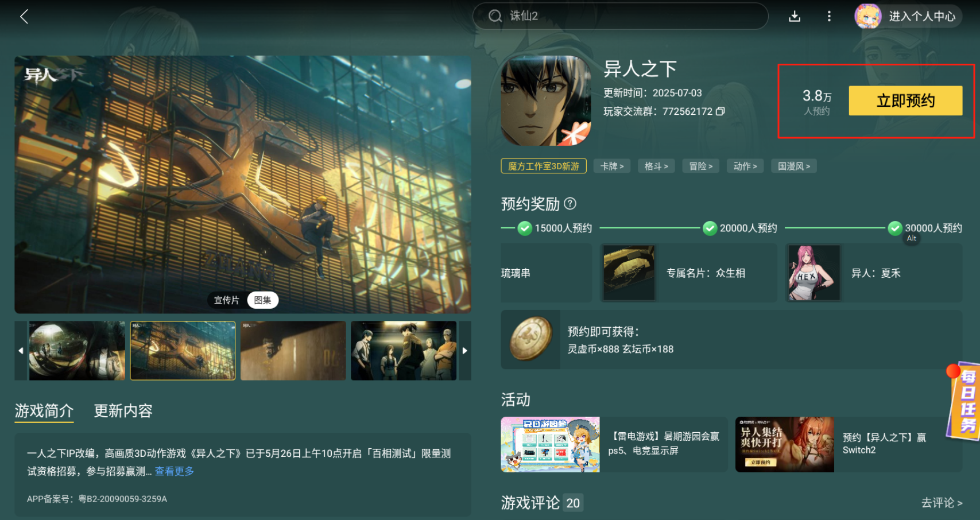This screenshot has height=520, width=980.
Task: Open the 雷电游戏 暑期游园会 activity
Action: click(x=614, y=444)
